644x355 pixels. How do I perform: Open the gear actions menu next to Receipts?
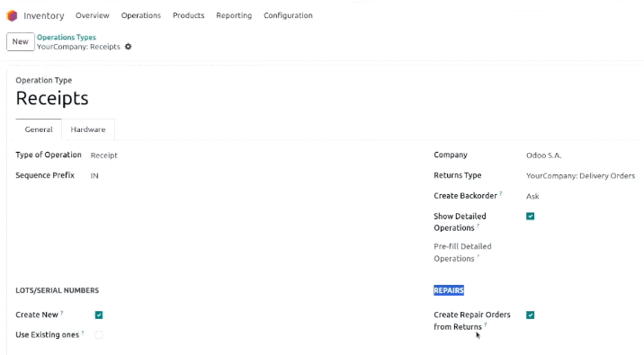click(x=128, y=47)
